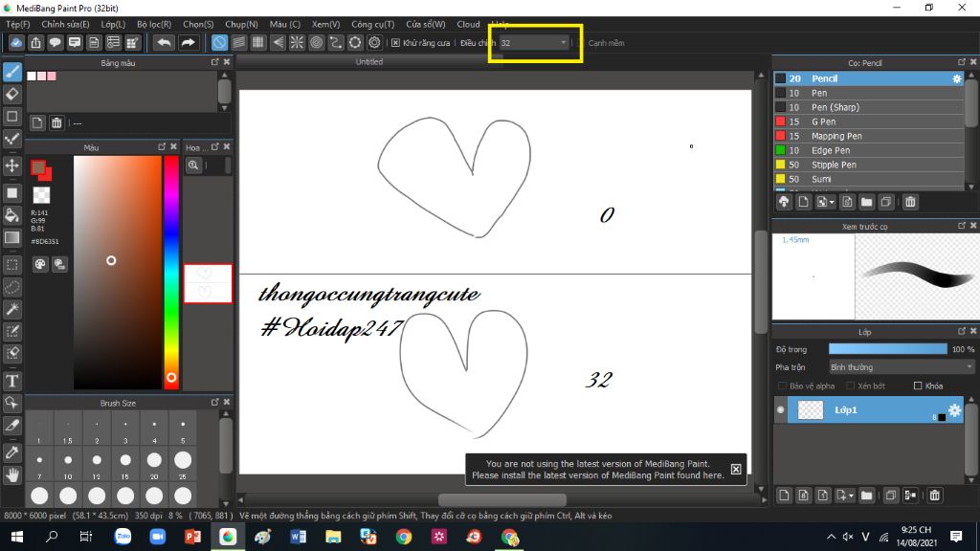Choose the Move tool
Image resolution: width=980 pixels, height=551 pixels.
pyautogui.click(x=11, y=165)
